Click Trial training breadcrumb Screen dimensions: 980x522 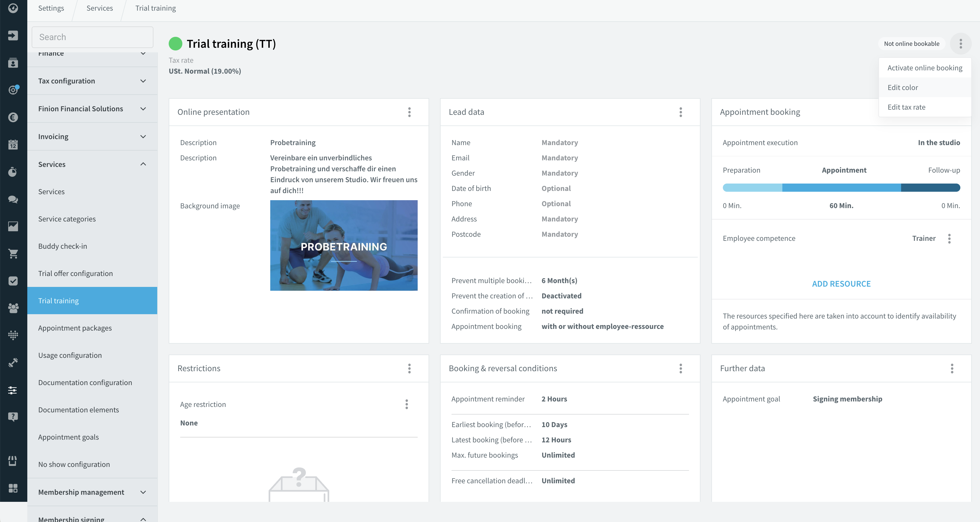pyautogui.click(x=156, y=8)
